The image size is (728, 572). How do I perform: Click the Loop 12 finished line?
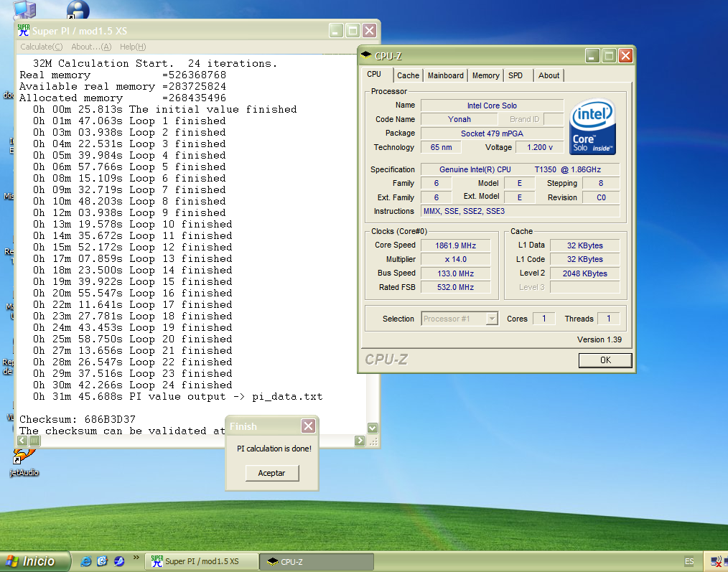(132, 247)
